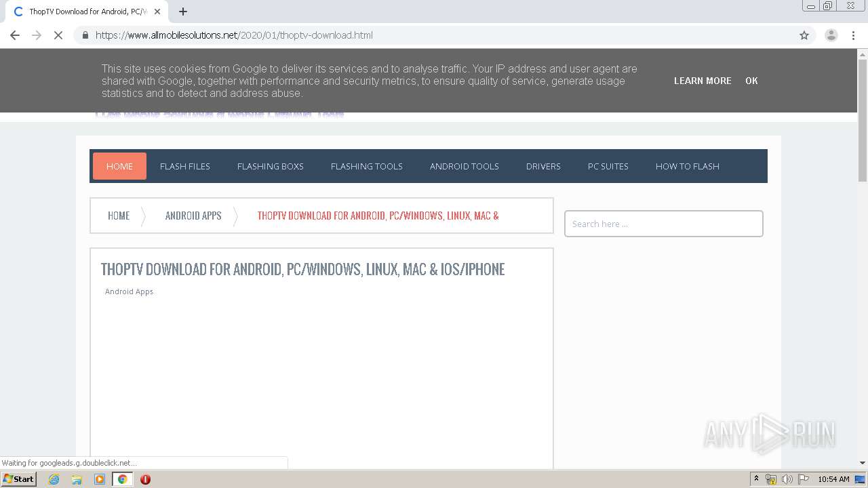
Task: Open the Windows Start menu
Action: (x=18, y=479)
